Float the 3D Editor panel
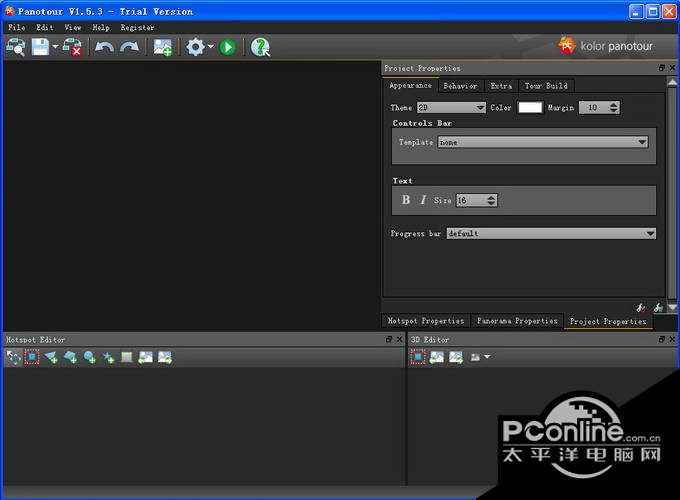The image size is (680, 500). point(661,339)
